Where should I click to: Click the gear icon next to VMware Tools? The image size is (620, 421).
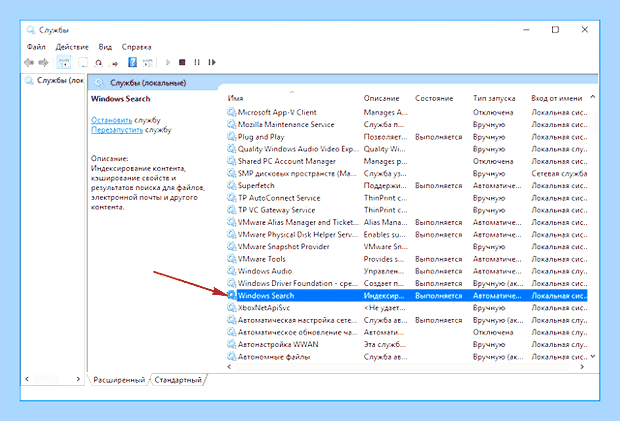[232, 259]
